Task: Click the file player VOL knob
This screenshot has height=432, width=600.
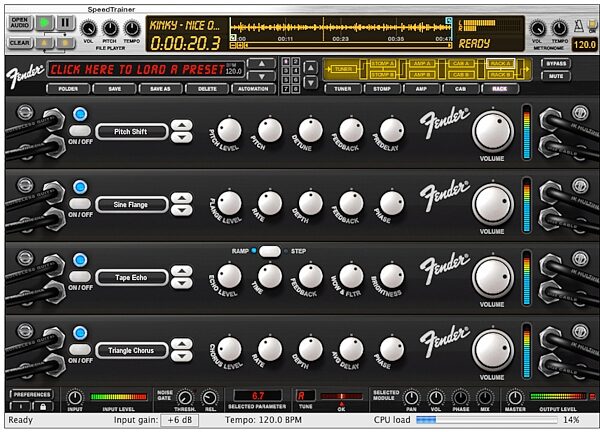Action: 88,29
